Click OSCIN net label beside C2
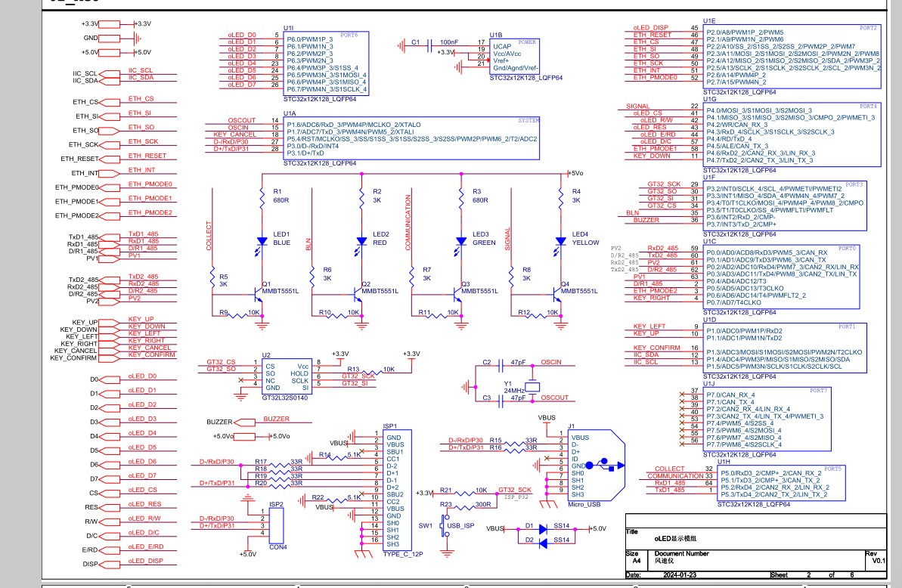902x588 pixels. point(551,362)
